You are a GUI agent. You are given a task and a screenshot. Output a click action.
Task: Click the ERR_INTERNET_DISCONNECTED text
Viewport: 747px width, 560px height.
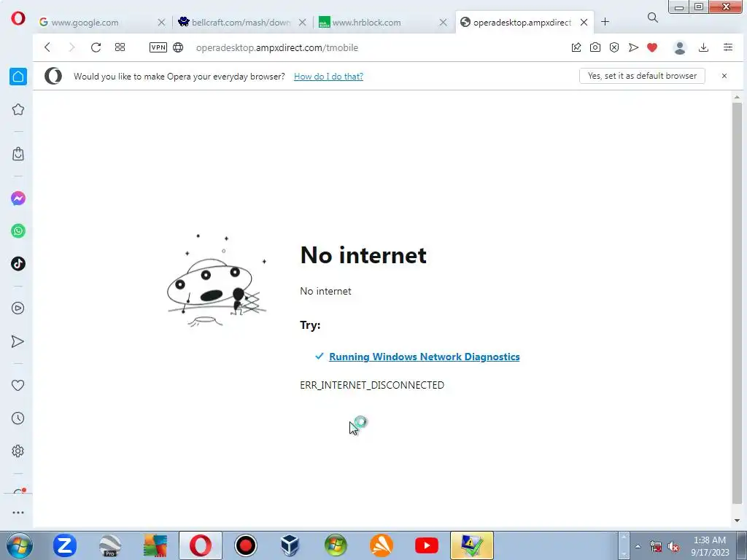coord(371,385)
